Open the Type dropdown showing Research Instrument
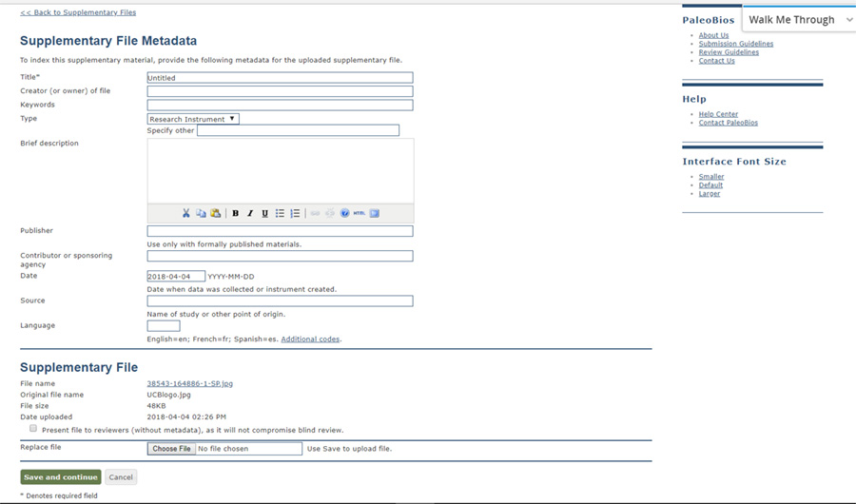 click(193, 119)
